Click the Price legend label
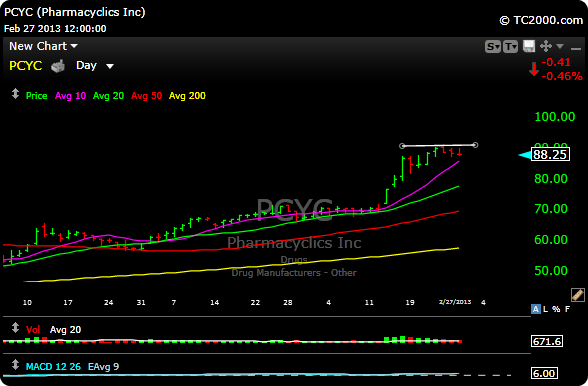This screenshot has height=386, width=588. [36, 96]
